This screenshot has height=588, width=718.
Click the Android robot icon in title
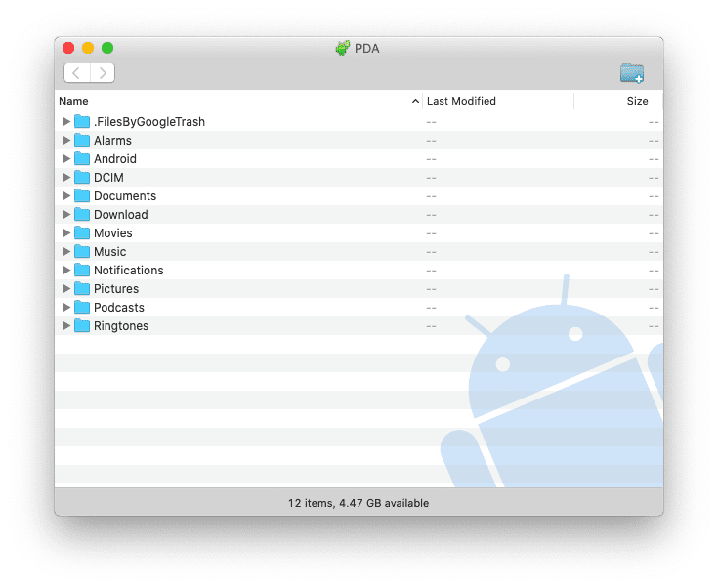tap(343, 48)
